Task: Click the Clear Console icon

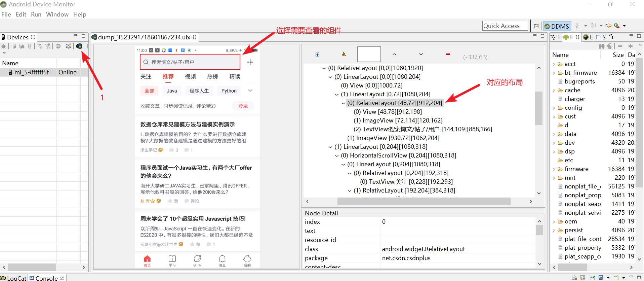Action: click(x=574, y=278)
